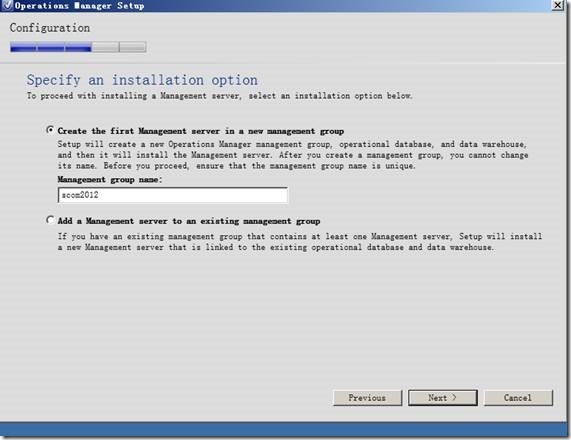
Task: Click the 'If you have an existing management group' description
Action: click(300, 241)
